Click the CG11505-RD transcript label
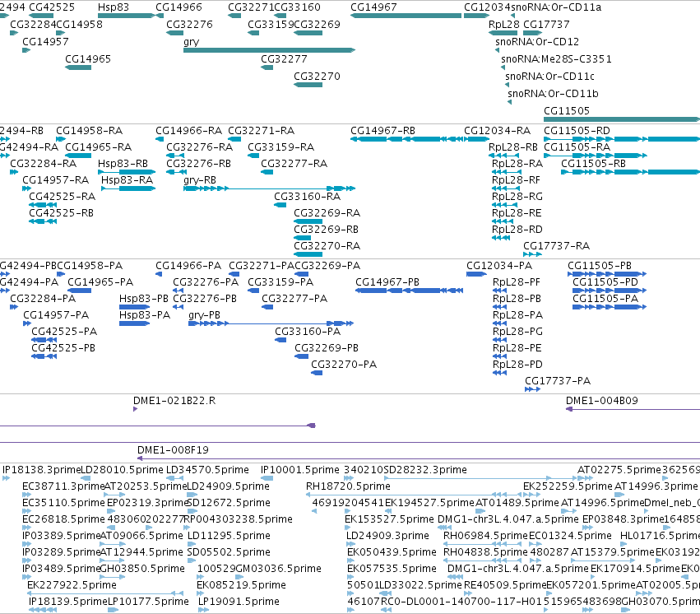700x614 pixels. 577,131
